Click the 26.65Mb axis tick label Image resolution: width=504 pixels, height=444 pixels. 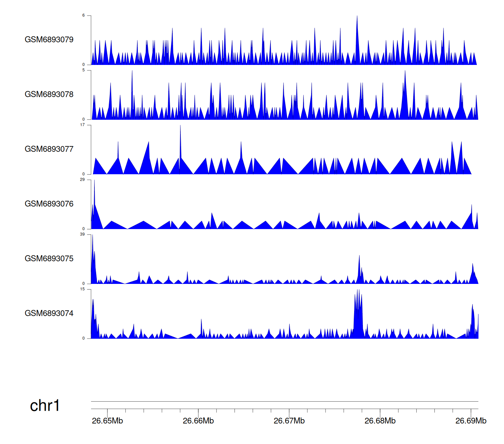(108, 421)
